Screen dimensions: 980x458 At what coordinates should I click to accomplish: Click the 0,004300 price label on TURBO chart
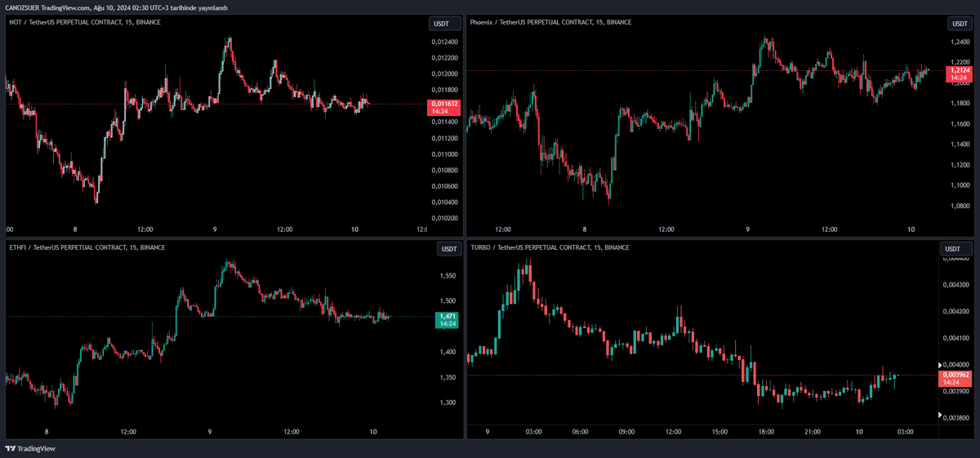955,285
